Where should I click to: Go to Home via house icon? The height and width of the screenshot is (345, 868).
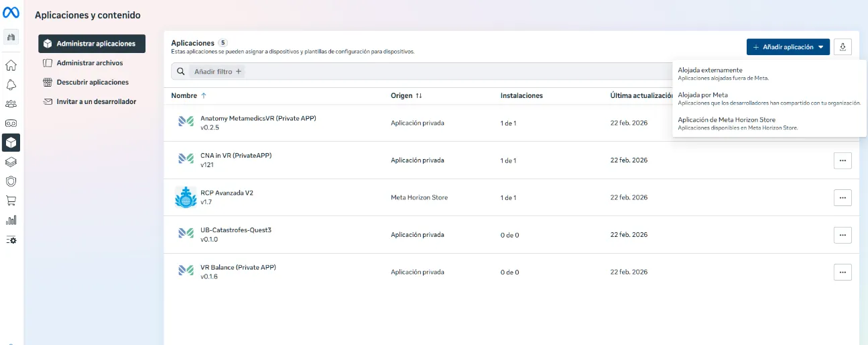(x=11, y=66)
